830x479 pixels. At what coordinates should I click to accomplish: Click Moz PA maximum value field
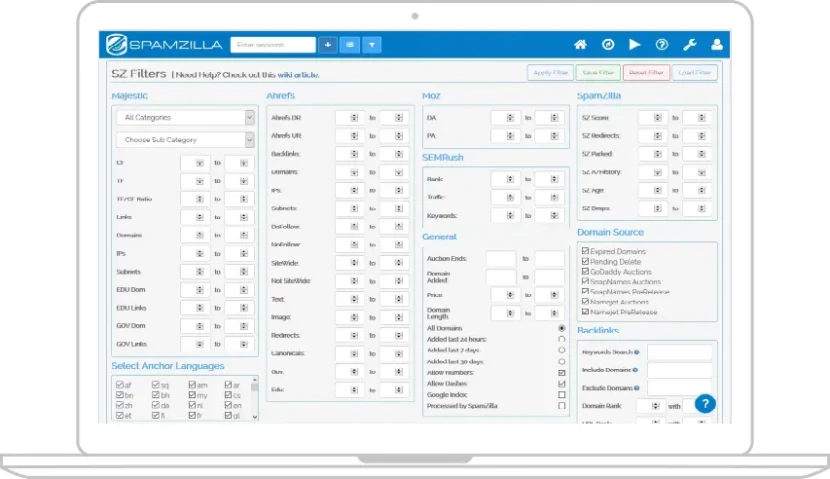(549, 135)
